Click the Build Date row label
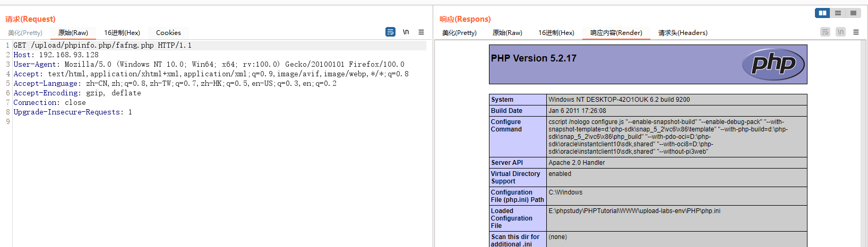 click(518, 111)
